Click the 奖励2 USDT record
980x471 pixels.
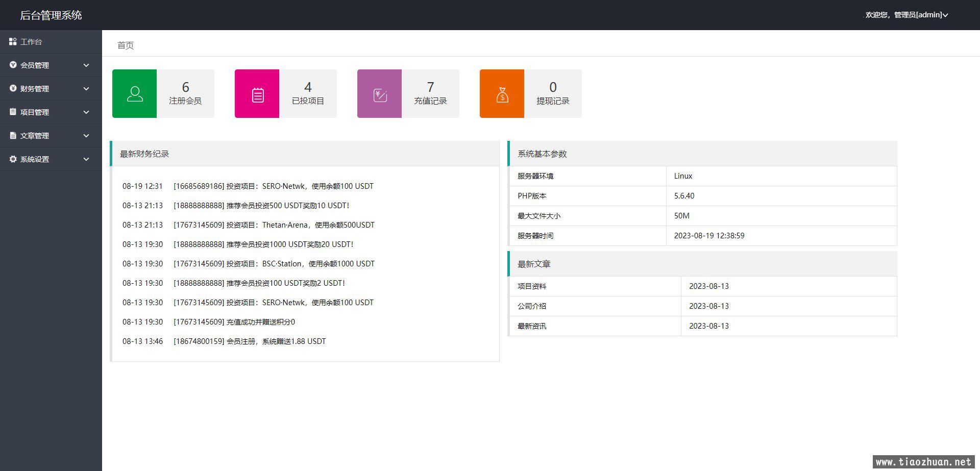234,283
